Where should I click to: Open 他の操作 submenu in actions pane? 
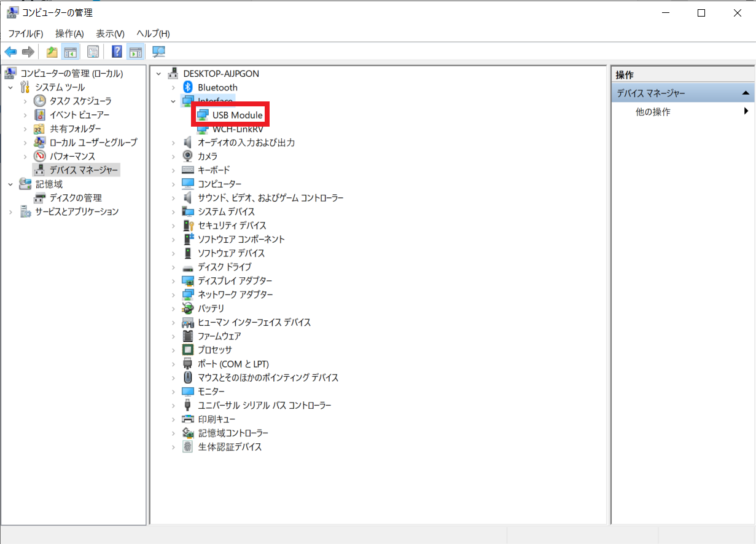click(682, 112)
